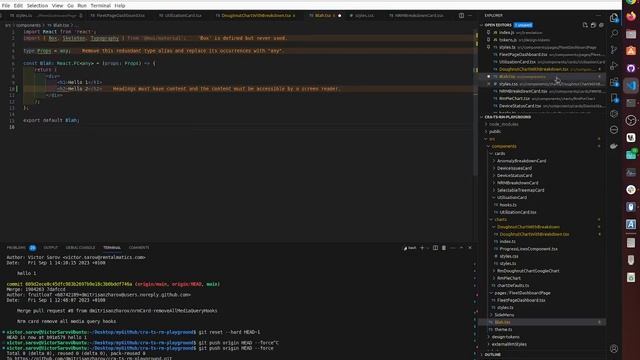Split the terminal panel
The width and height of the screenshot is (640, 360).
(x=436, y=248)
